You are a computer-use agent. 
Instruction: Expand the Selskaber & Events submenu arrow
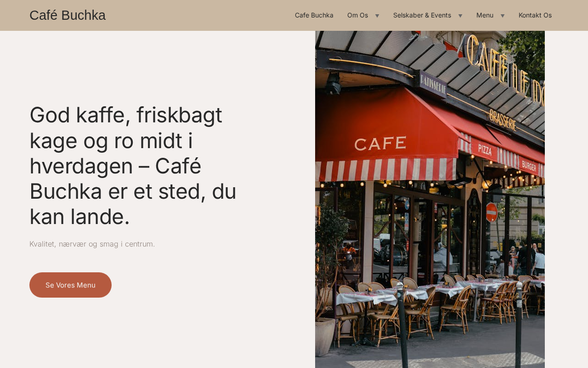coord(460,16)
